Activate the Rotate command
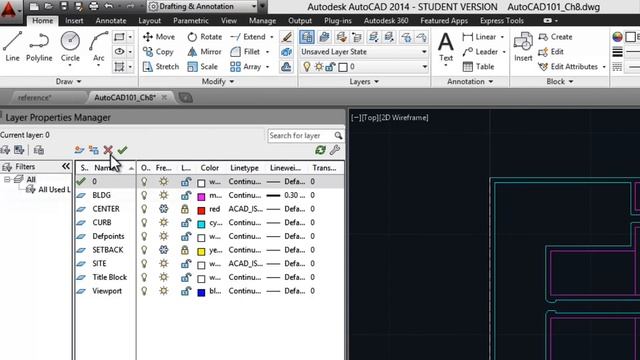This screenshot has width=640, height=360. coord(204,37)
